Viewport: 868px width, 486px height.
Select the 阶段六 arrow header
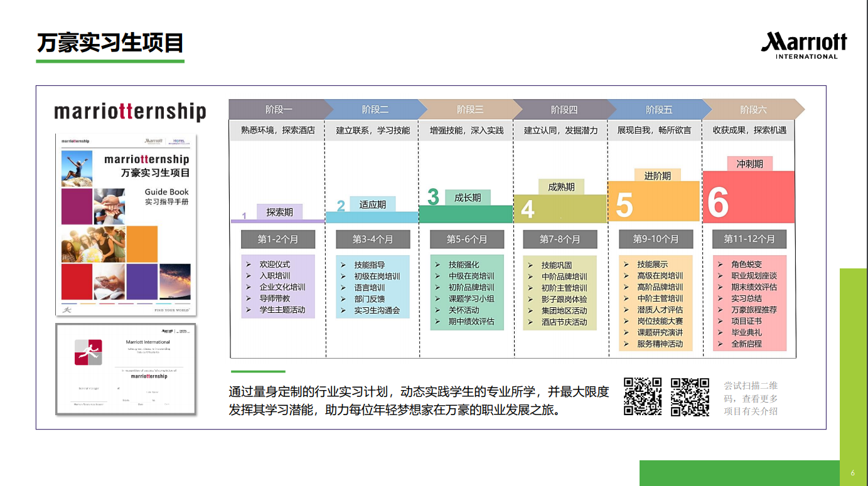click(753, 109)
